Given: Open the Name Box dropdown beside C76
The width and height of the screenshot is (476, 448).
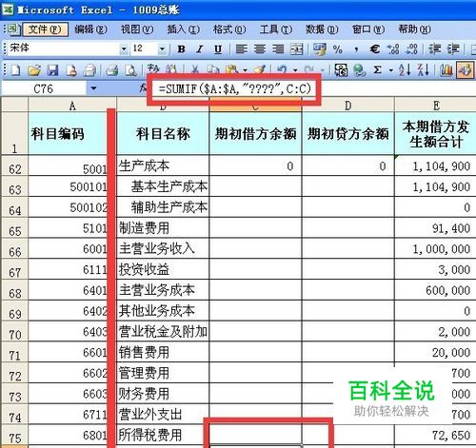Looking at the screenshot, I should pos(93,88).
